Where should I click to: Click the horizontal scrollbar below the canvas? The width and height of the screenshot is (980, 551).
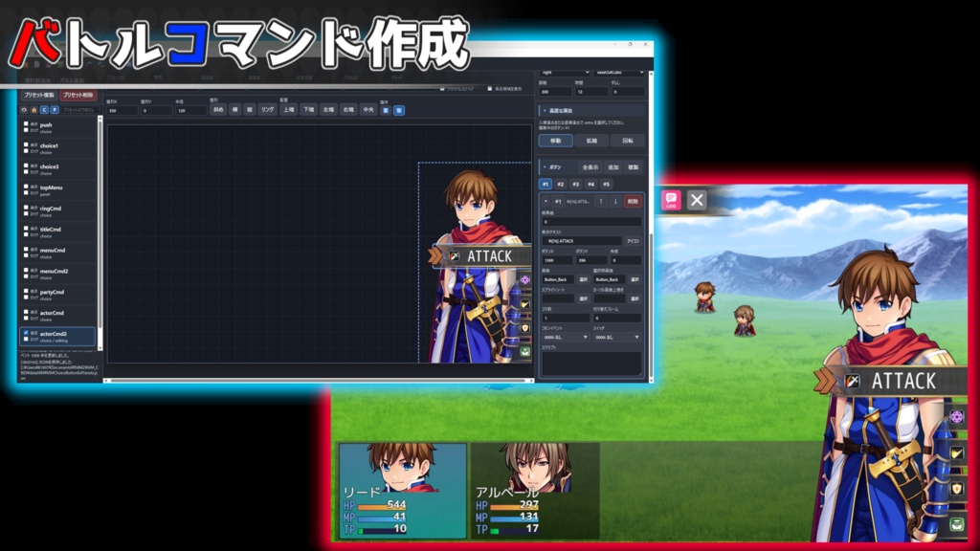(319, 380)
